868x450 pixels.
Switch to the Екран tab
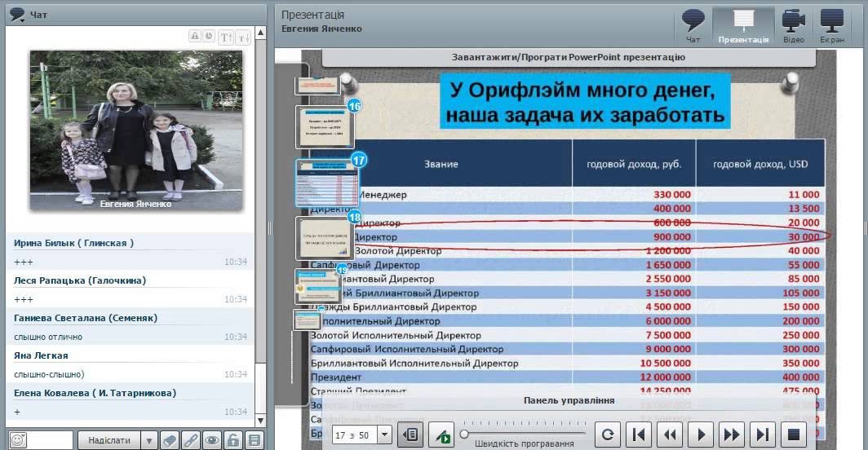(x=832, y=26)
